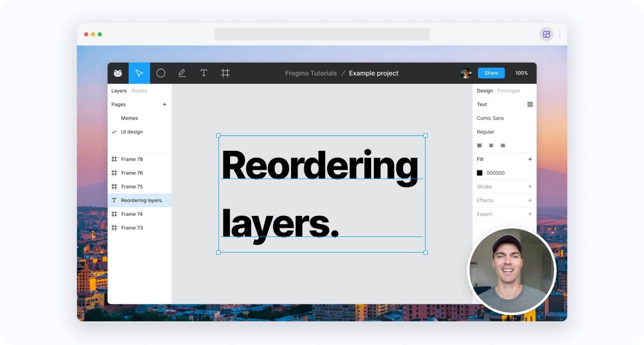The height and width of the screenshot is (345, 644).
Task: Select the Move arrow tool
Action: pos(139,73)
